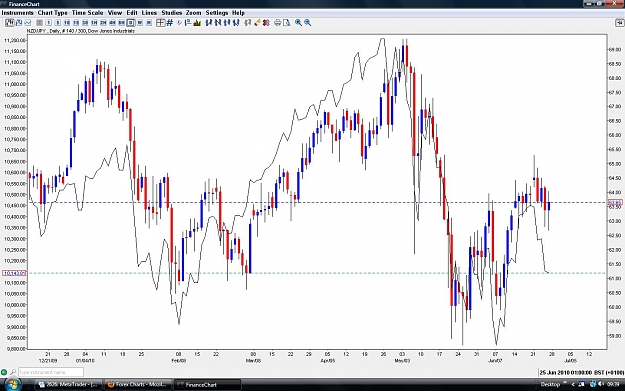Viewport: 625px width, 391px height.
Task: Click the volume speaker tray icon
Action: pos(601,384)
